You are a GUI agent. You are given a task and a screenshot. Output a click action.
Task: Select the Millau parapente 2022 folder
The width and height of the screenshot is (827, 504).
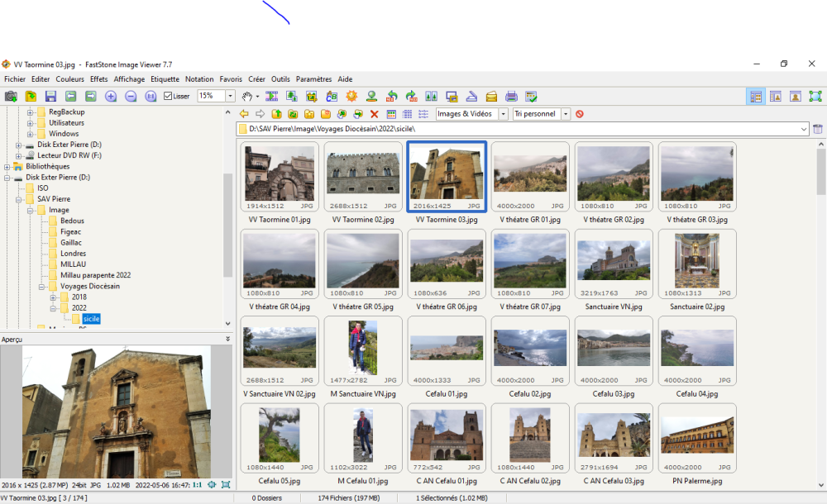[x=95, y=275]
